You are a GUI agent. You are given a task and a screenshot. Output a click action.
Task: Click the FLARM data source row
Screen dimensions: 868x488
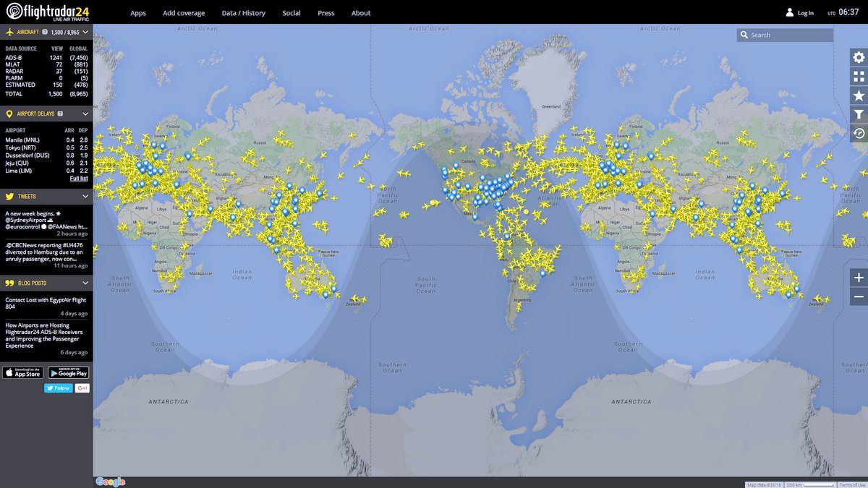46,78
